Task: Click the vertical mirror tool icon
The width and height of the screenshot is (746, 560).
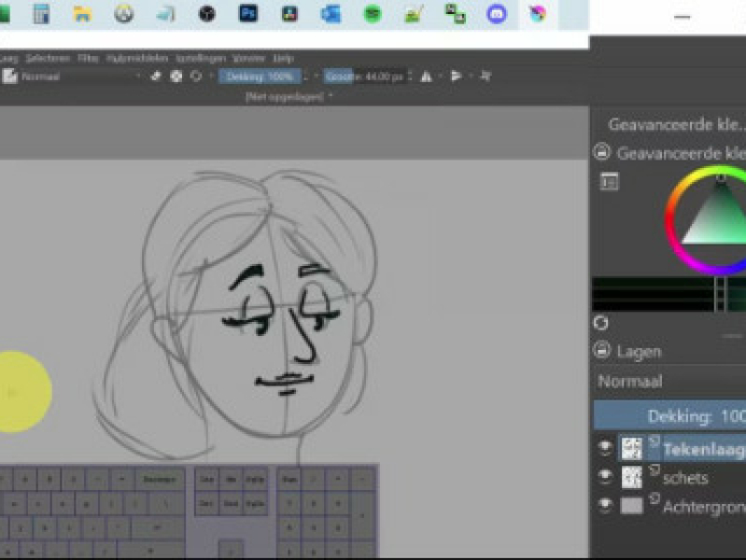Action: [457, 77]
